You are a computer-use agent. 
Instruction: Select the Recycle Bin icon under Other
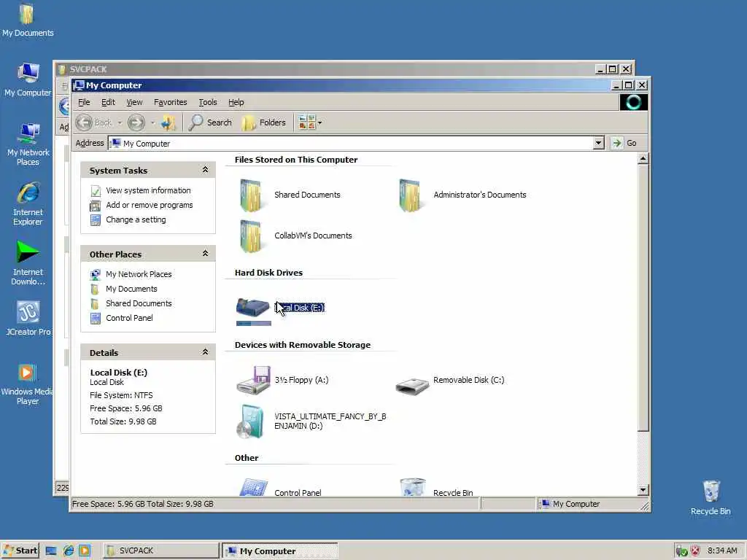coord(413,487)
